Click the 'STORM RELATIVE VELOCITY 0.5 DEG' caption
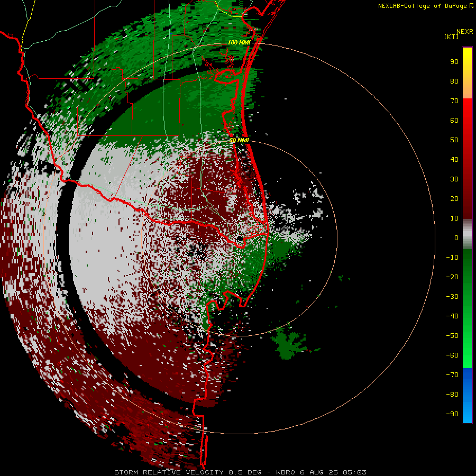476x476 pixels. [188, 472]
